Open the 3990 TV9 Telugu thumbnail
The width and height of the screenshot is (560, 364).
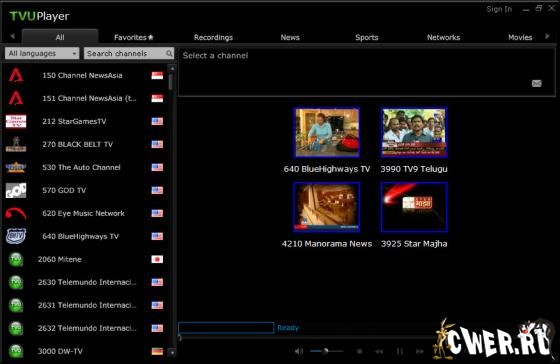tap(414, 133)
